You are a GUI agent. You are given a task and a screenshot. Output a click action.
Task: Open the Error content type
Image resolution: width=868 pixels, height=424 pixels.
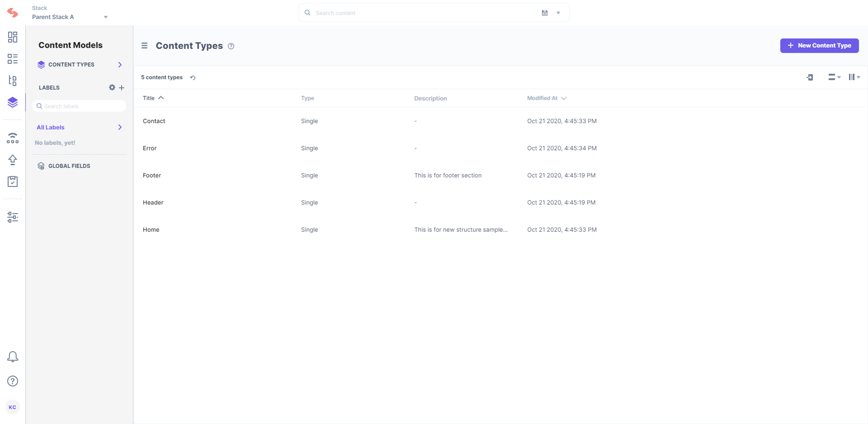click(x=150, y=148)
